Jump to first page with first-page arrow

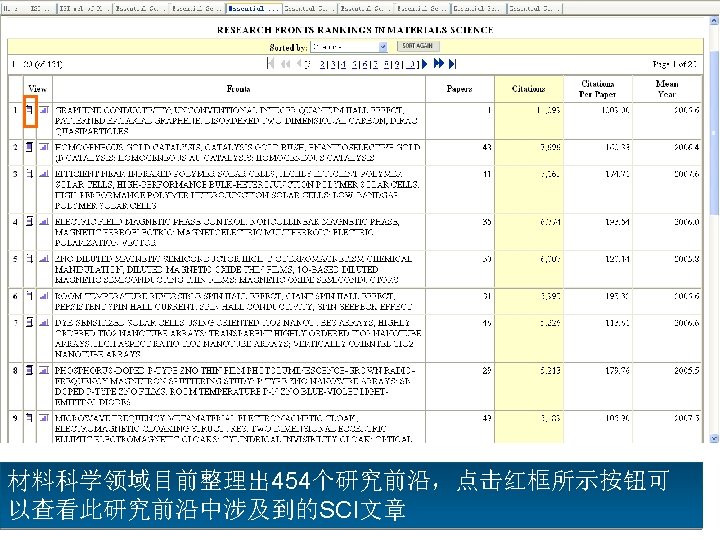click(x=270, y=64)
